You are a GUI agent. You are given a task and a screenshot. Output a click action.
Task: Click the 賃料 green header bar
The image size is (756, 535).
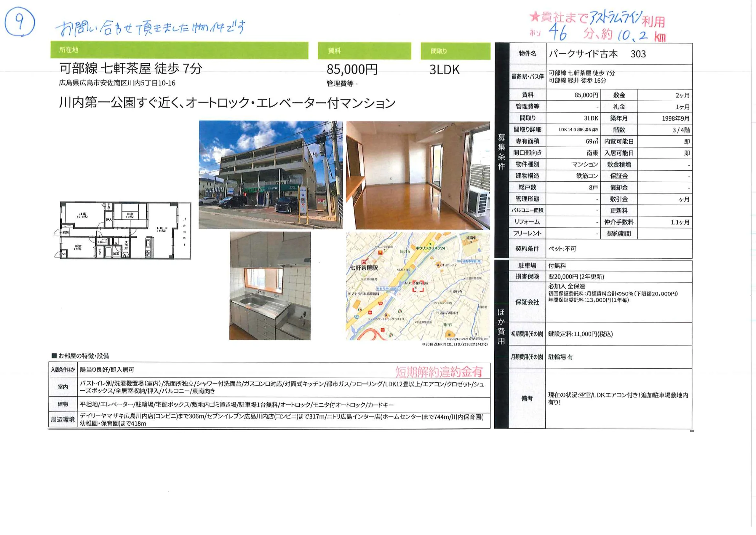coord(364,51)
